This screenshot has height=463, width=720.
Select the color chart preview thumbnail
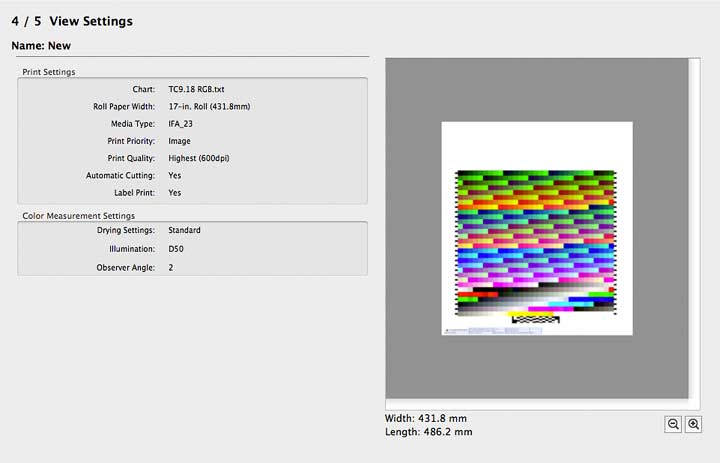537,228
